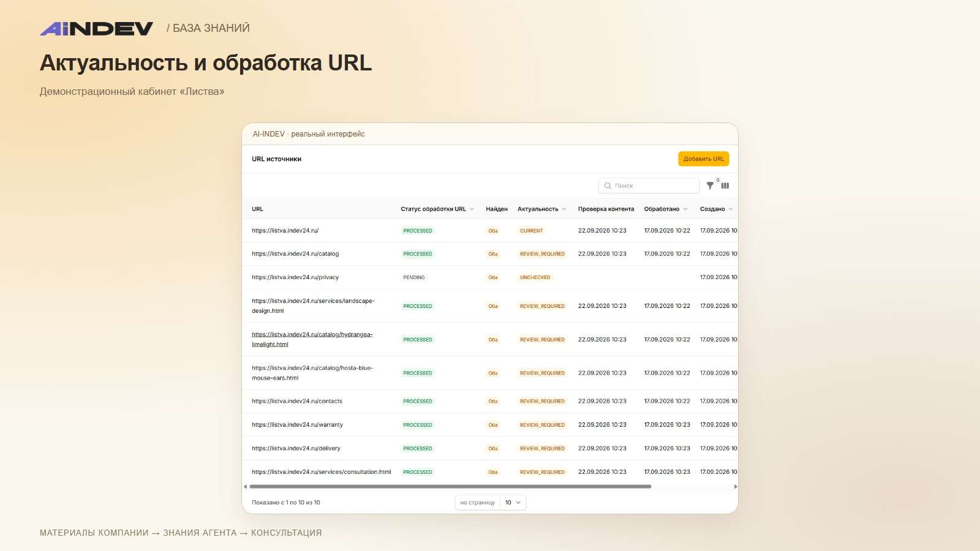Click the PENDING status badge

(414, 277)
